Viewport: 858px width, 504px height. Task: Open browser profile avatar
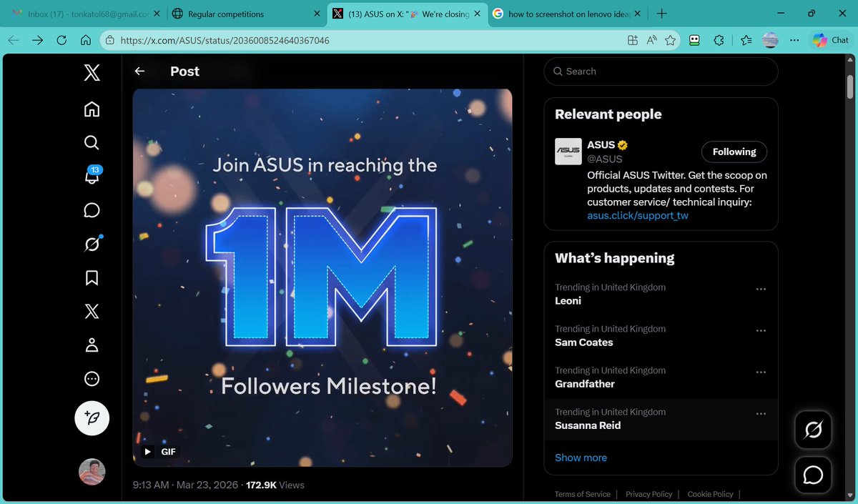[x=770, y=41]
